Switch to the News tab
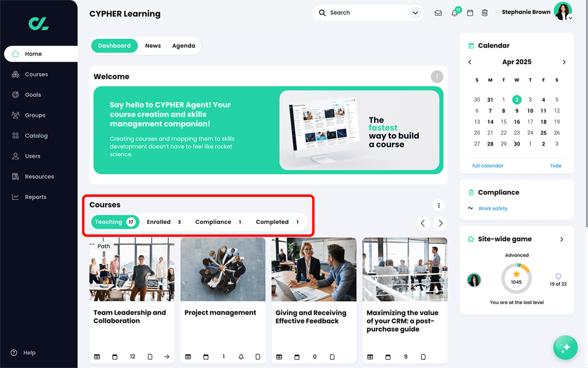 (153, 46)
